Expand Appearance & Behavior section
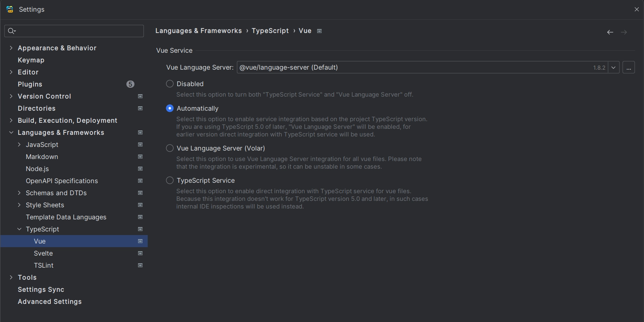 [x=11, y=48]
